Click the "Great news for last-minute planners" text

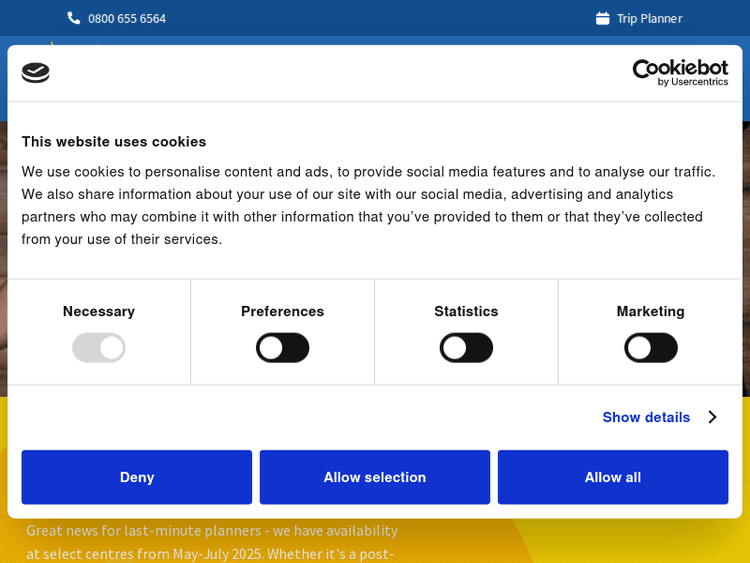coord(212,531)
